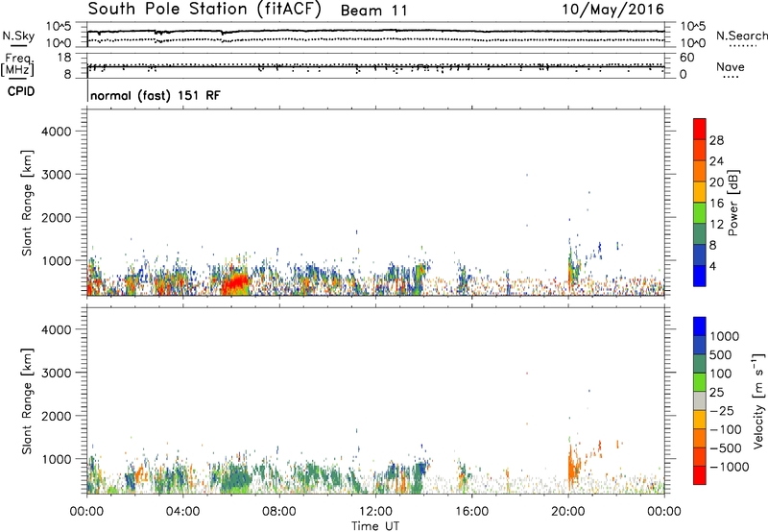Click the 16 label on the Power scale
This screenshot has width=768, height=532.
716,203
